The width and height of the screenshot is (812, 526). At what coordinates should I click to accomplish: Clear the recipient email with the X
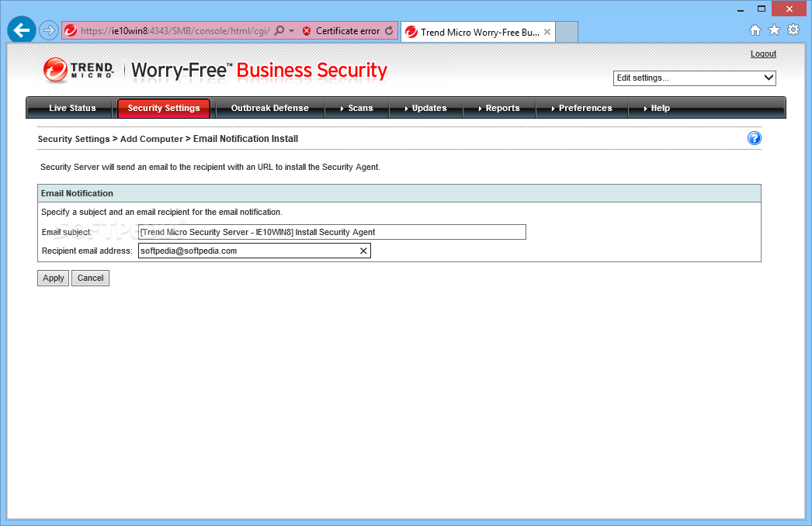363,251
